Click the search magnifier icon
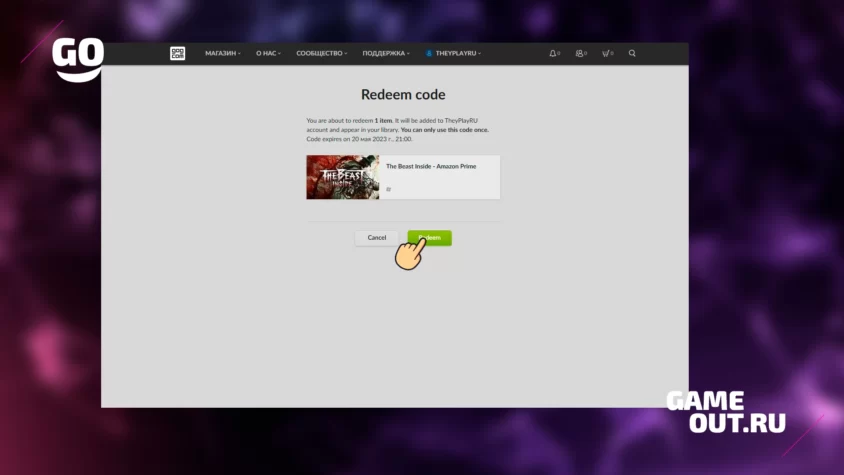Viewport: 844px width, 475px height. [x=632, y=53]
